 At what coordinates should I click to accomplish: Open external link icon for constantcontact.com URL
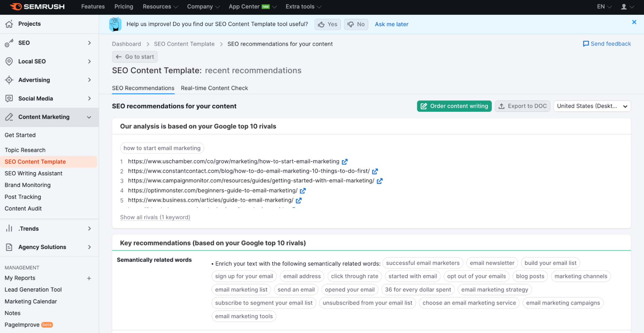pyautogui.click(x=375, y=171)
